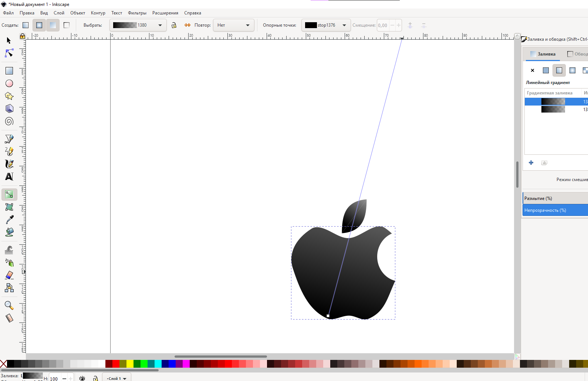Select the Measure ruler tool
588x381 pixels.
(9, 318)
